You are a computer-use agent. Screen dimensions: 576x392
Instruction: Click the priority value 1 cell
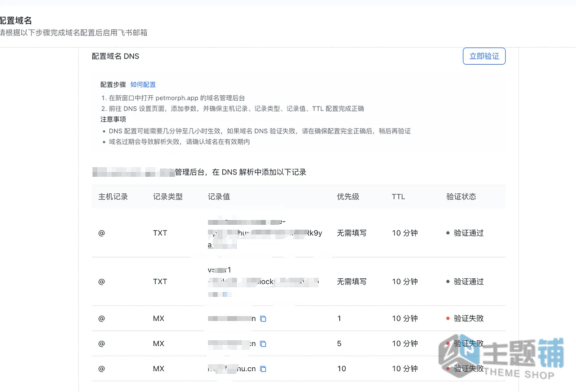pos(339,318)
